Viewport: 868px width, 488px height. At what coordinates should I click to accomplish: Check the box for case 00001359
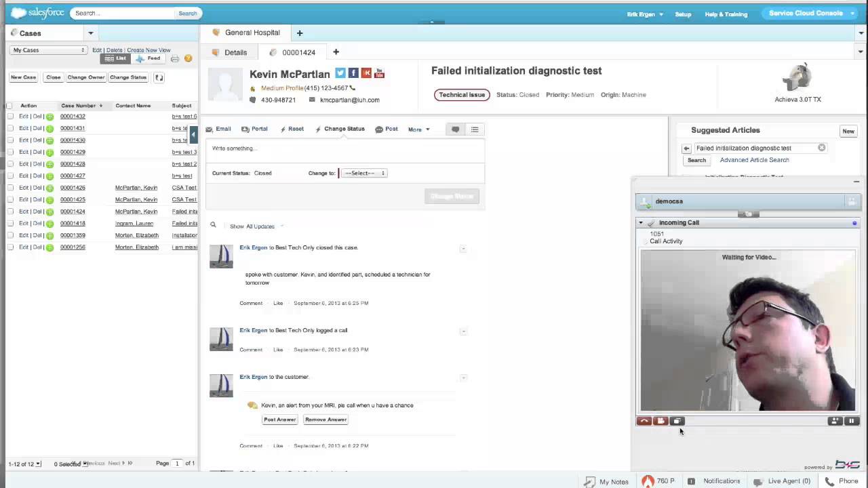coord(9,235)
